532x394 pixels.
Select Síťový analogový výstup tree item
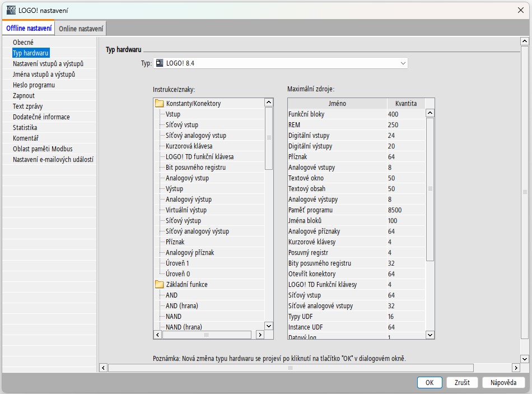pyautogui.click(x=197, y=231)
